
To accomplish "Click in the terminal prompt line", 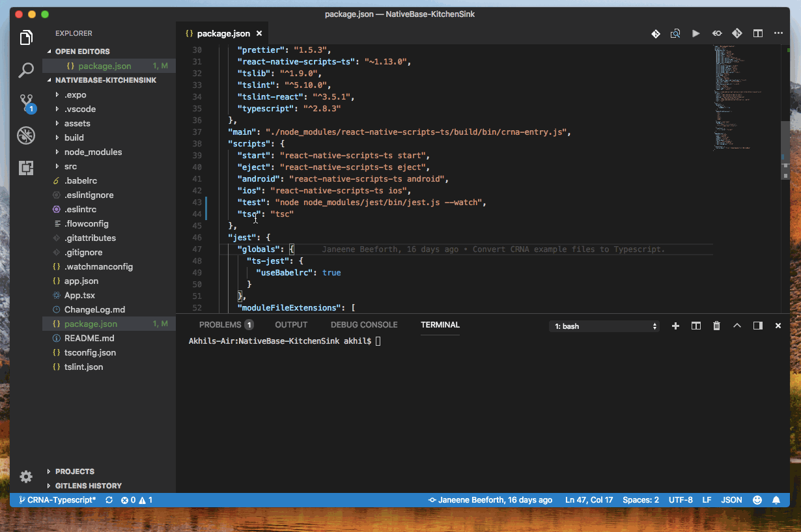I will (283, 341).
